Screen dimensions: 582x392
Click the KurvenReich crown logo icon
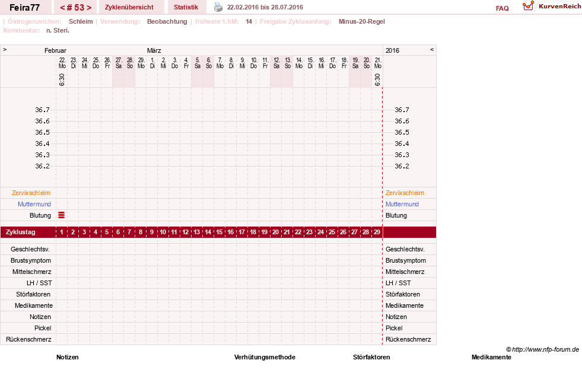(528, 6)
